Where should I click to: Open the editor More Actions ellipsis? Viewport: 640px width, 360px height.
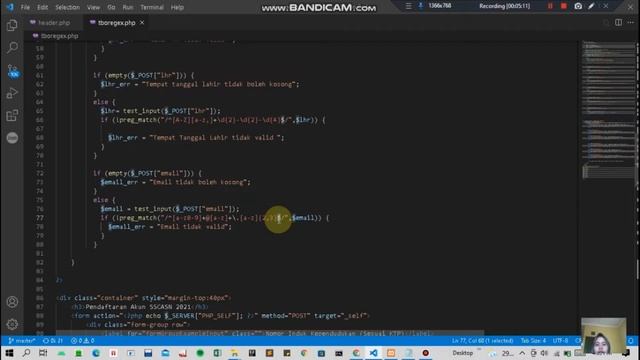coord(631,22)
